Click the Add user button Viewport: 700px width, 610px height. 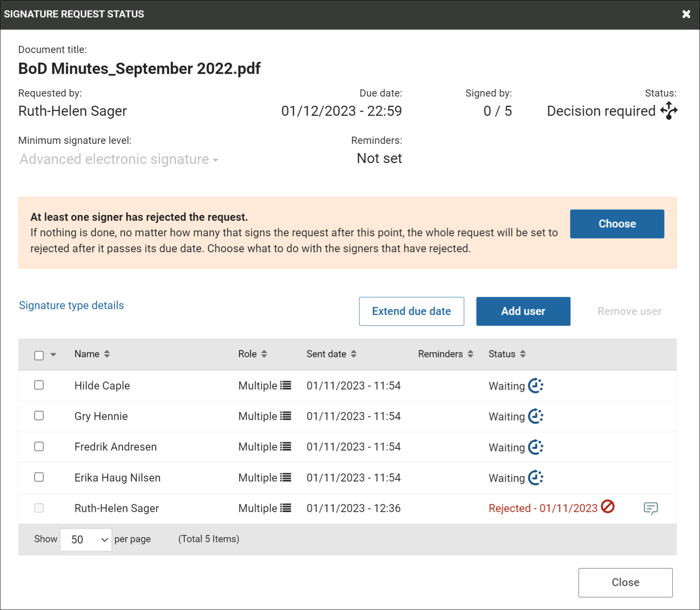[523, 311]
